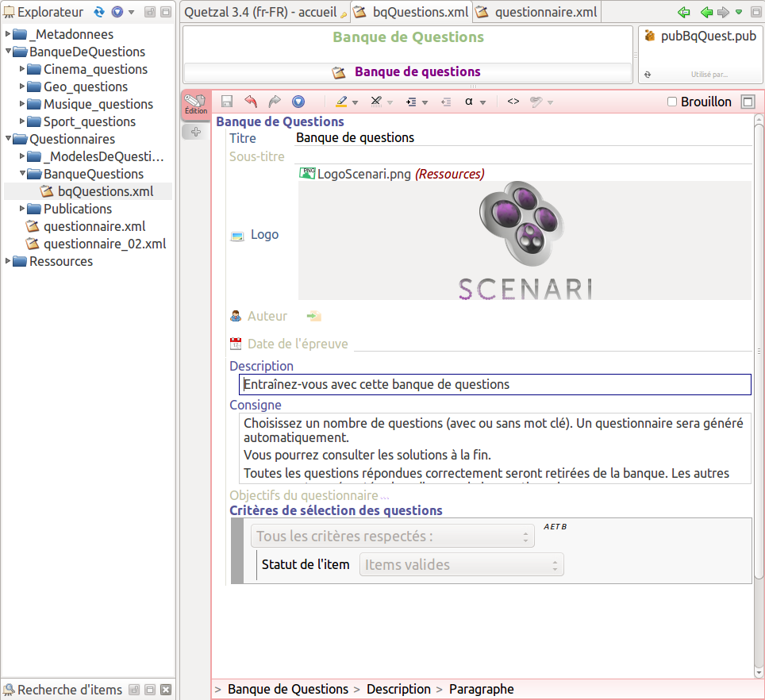Click the blue circle icon in the editor toolbar
Viewport: 765px width, 700px height.
click(x=298, y=102)
